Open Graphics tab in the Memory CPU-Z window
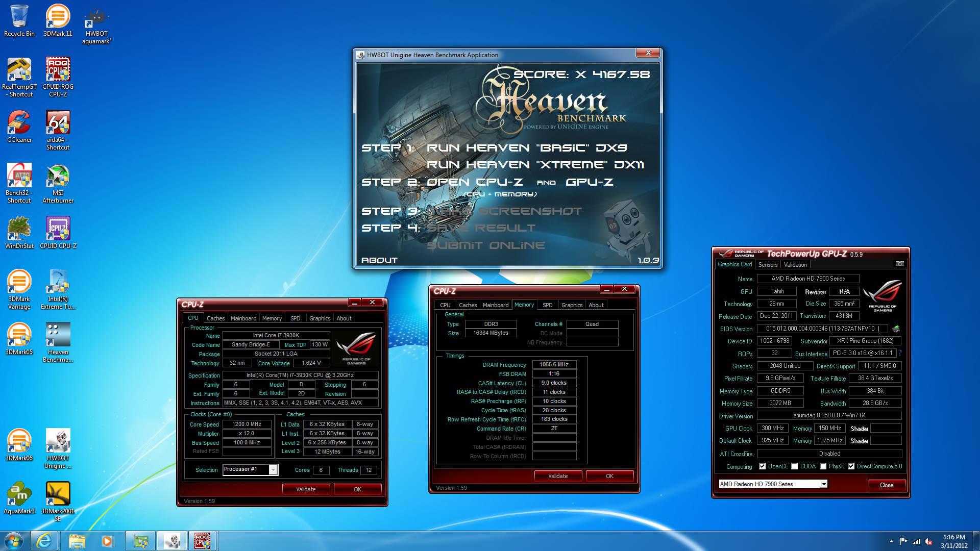 click(x=572, y=305)
